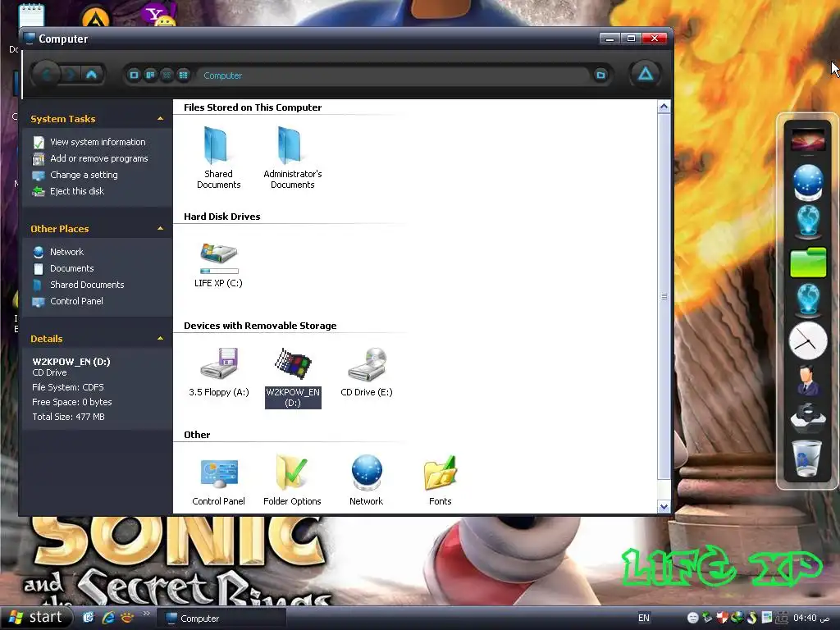Open Control Panel from Other Places sidebar

click(x=76, y=301)
